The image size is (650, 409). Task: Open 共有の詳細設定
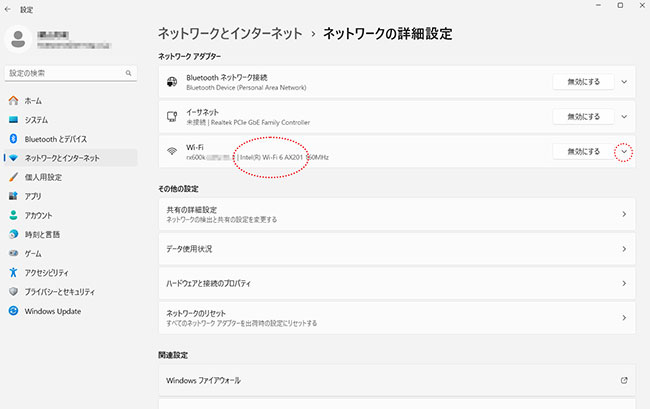pyautogui.click(x=397, y=214)
